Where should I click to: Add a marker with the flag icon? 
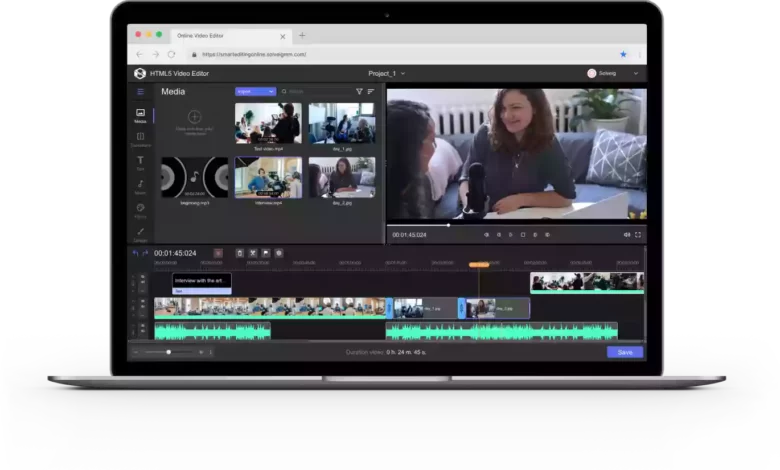(266, 253)
